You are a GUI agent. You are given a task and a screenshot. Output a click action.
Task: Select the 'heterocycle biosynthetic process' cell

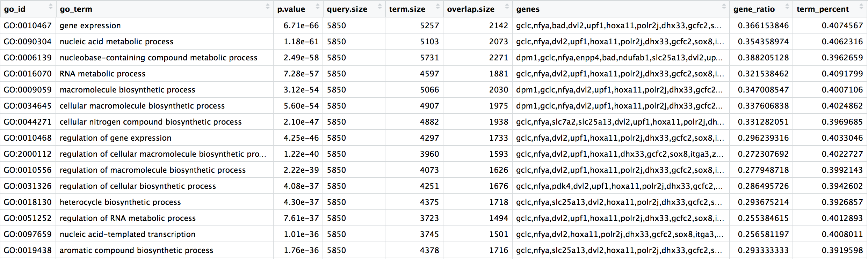(120, 202)
